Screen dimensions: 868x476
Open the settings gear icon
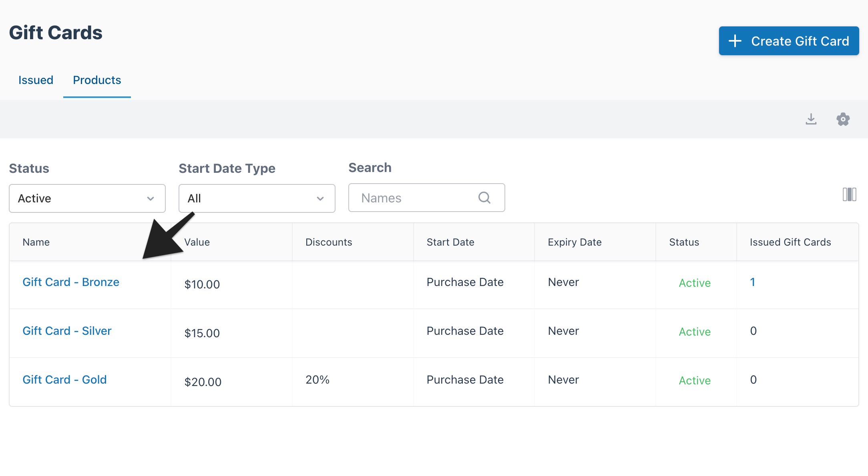tap(843, 119)
